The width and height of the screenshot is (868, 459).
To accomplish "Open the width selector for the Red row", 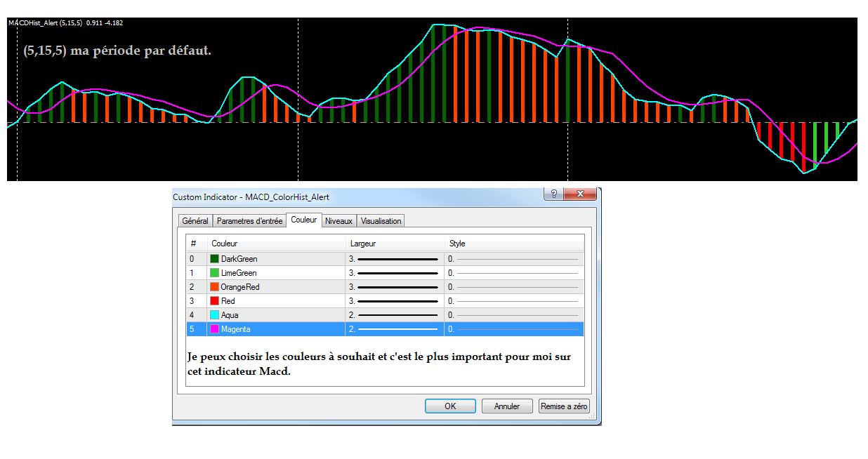I will (395, 301).
